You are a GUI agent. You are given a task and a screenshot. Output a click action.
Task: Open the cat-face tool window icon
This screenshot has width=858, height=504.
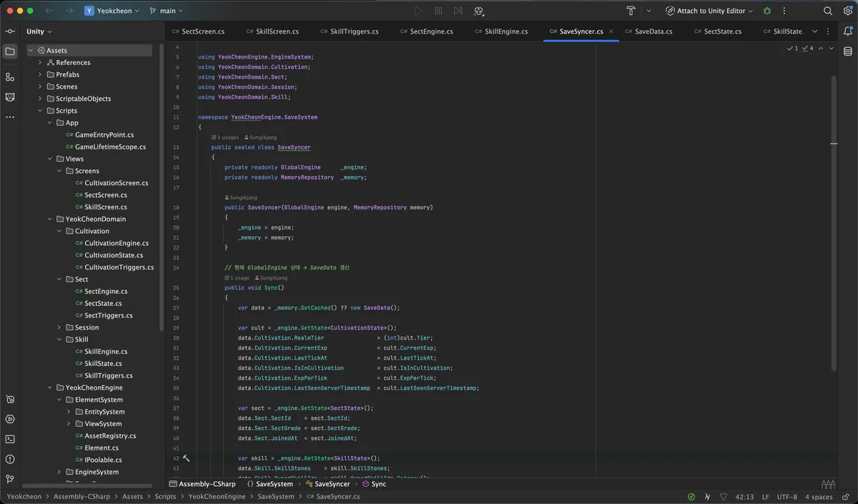point(10,97)
